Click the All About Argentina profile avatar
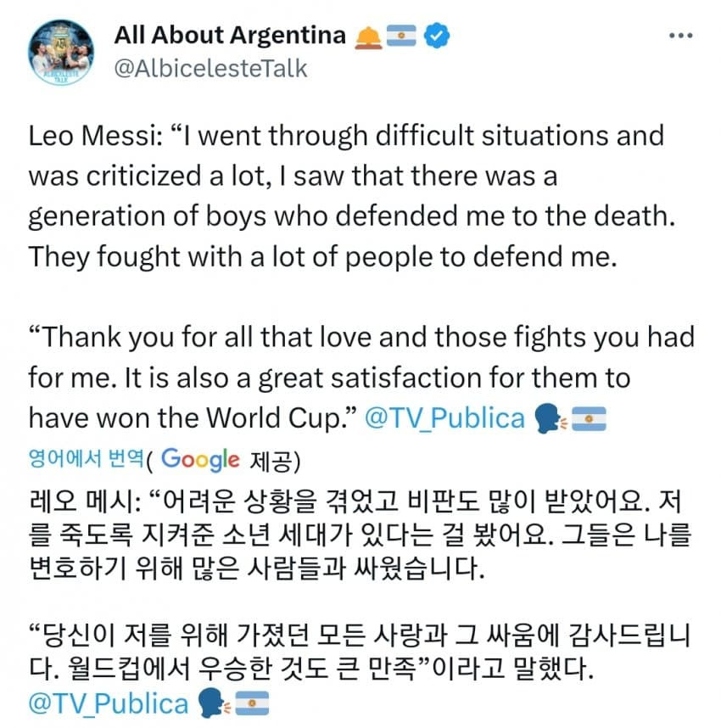Image resolution: width=721 pixels, height=728 pixels. [61, 52]
